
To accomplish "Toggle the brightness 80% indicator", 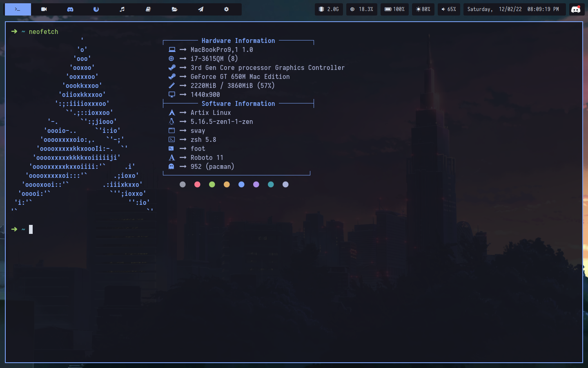I will coord(423,9).
